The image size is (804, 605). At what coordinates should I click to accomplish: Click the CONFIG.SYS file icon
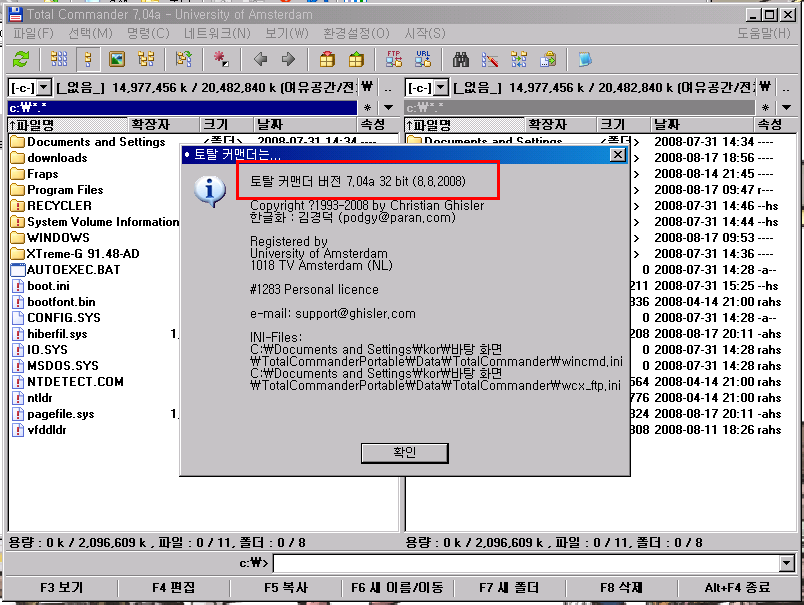pyautogui.click(x=18, y=318)
